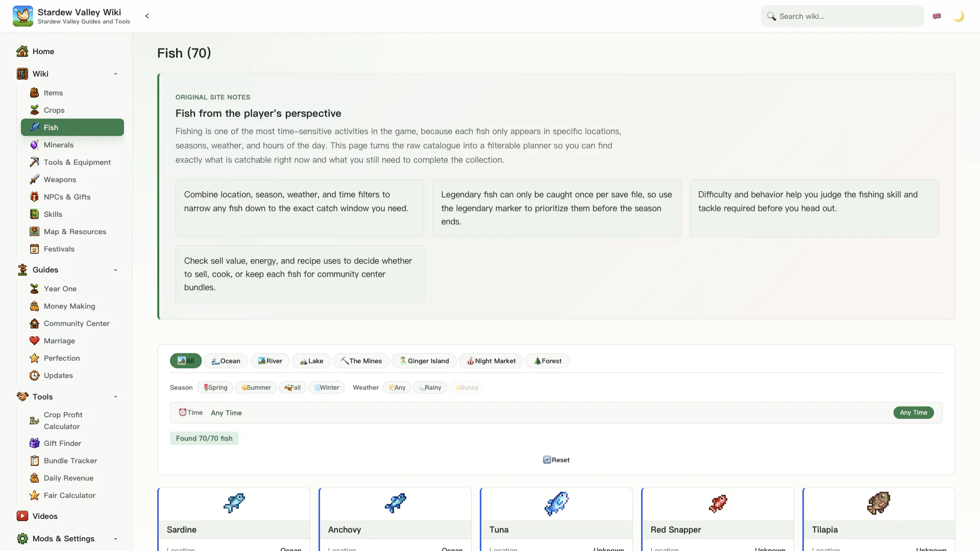
Task: Open the Tuna fish card
Action: [x=556, y=519]
